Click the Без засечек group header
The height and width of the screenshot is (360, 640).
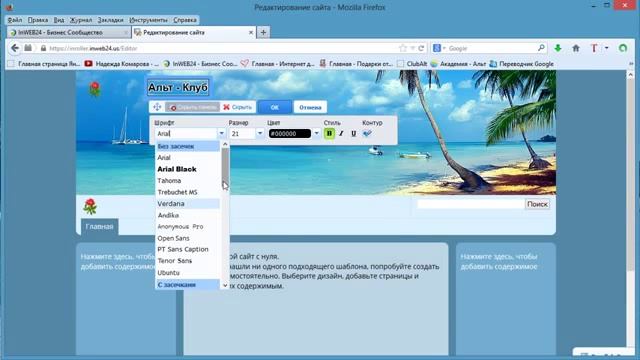(187, 146)
